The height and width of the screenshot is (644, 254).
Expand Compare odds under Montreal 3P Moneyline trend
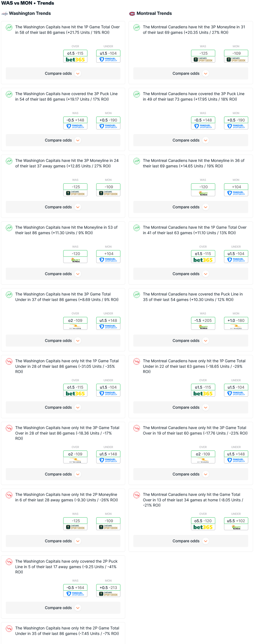coord(190,73)
